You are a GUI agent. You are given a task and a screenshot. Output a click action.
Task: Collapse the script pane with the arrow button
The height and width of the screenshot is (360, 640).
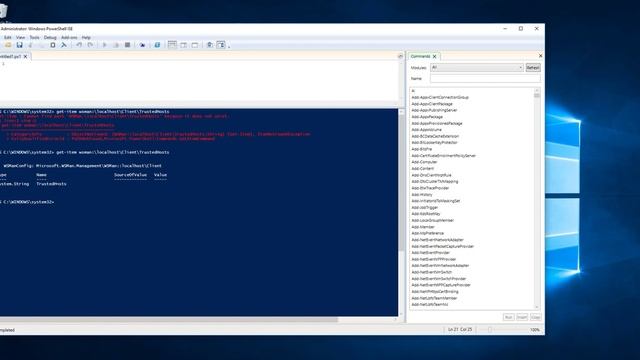coord(400,56)
